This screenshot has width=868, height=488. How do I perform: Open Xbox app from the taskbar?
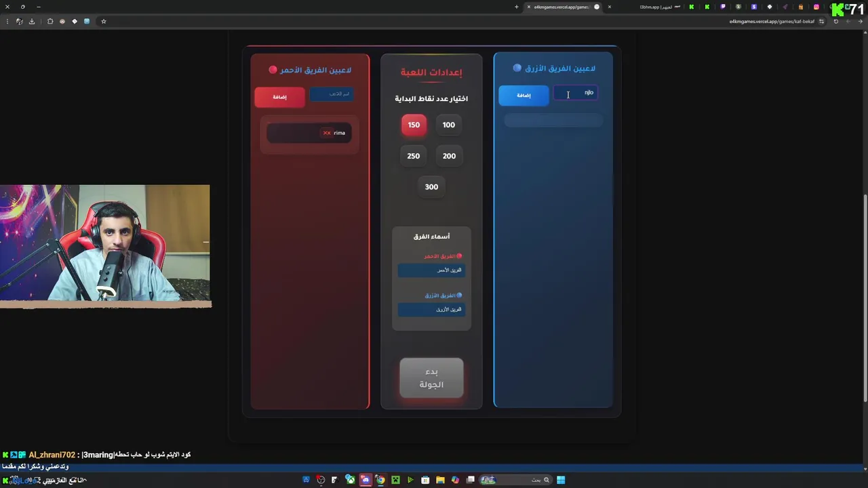click(350, 480)
